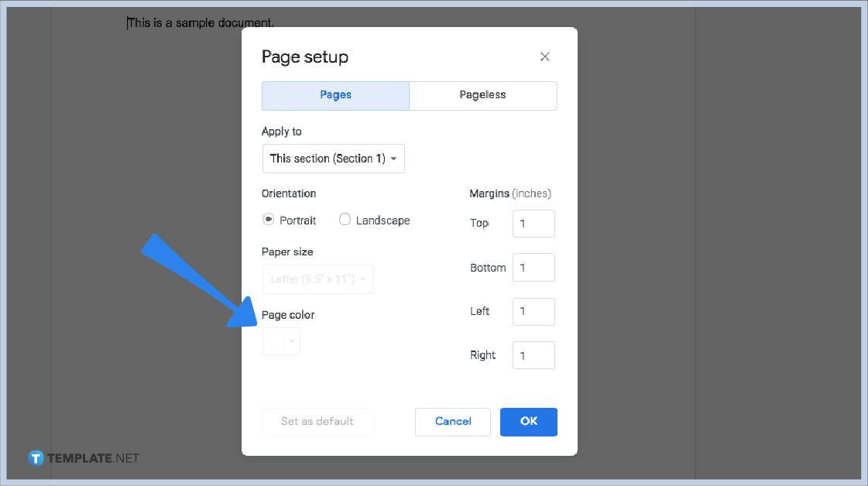The image size is (868, 486).
Task: Place cursor in the sample document text
Action: coord(200,22)
